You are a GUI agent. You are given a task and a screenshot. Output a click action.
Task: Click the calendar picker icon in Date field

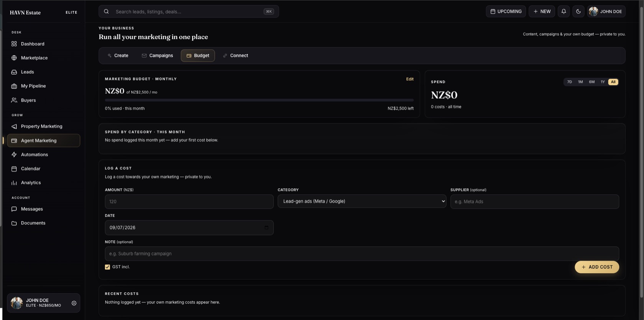[x=266, y=228]
